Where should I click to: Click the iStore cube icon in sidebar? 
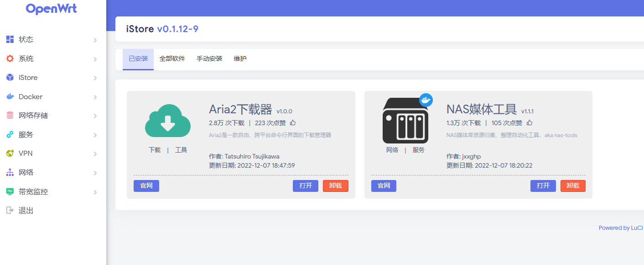tap(10, 78)
